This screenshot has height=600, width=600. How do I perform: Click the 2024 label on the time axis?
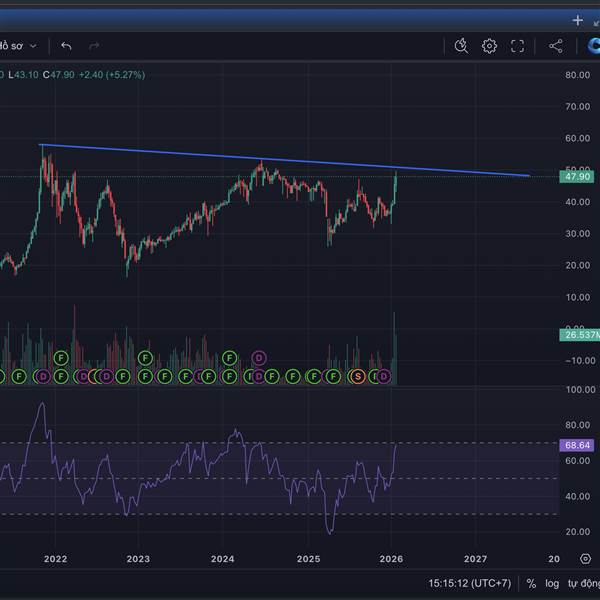[223, 559]
